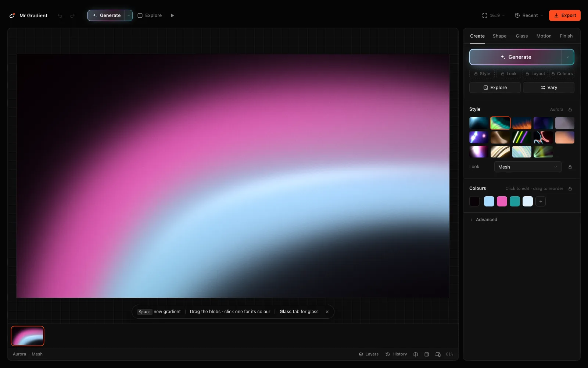Switch to the Create tab
The height and width of the screenshot is (368, 588).
tap(477, 36)
